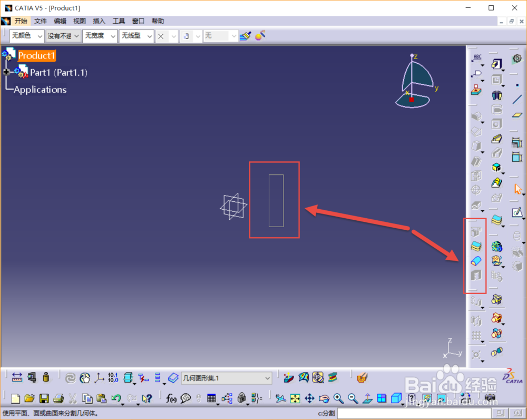Open the 帮助 (Help) menu
This screenshot has height=420, width=527.
[158, 21]
